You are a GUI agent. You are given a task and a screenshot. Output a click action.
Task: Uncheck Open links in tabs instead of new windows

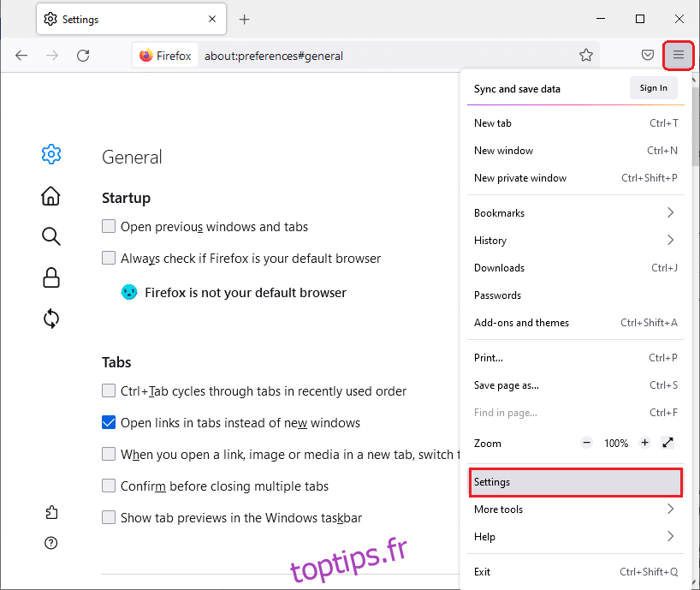(109, 422)
